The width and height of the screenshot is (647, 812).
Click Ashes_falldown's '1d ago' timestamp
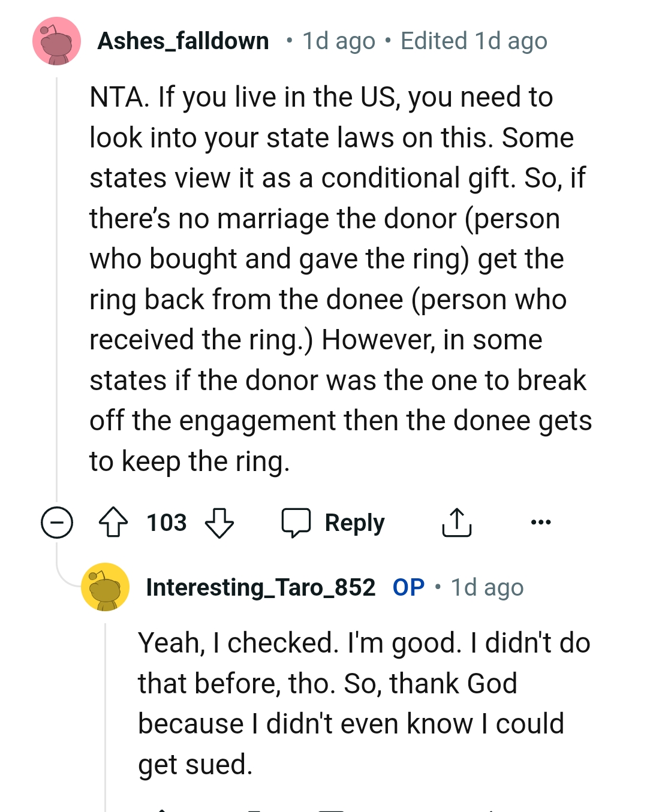(339, 41)
